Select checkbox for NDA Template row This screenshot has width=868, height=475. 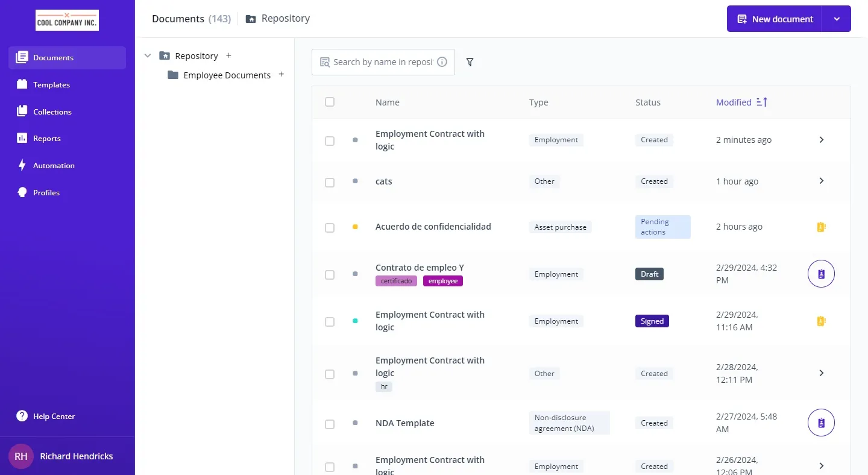pos(330,424)
